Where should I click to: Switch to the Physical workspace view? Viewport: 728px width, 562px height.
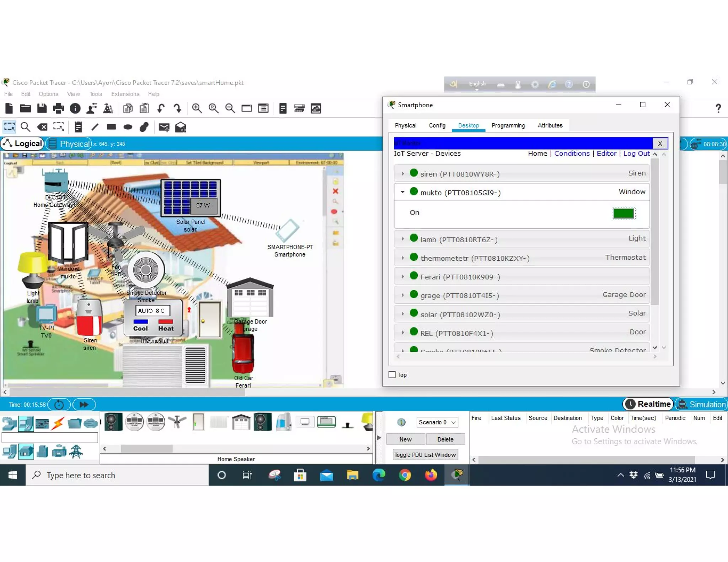click(70, 144)
